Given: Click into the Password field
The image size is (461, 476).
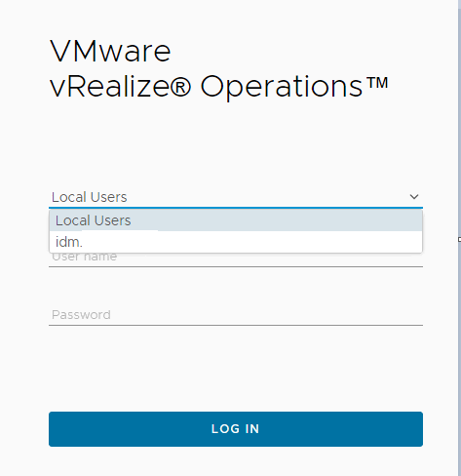Looking at the screenshot, I should tap(236, 315).
